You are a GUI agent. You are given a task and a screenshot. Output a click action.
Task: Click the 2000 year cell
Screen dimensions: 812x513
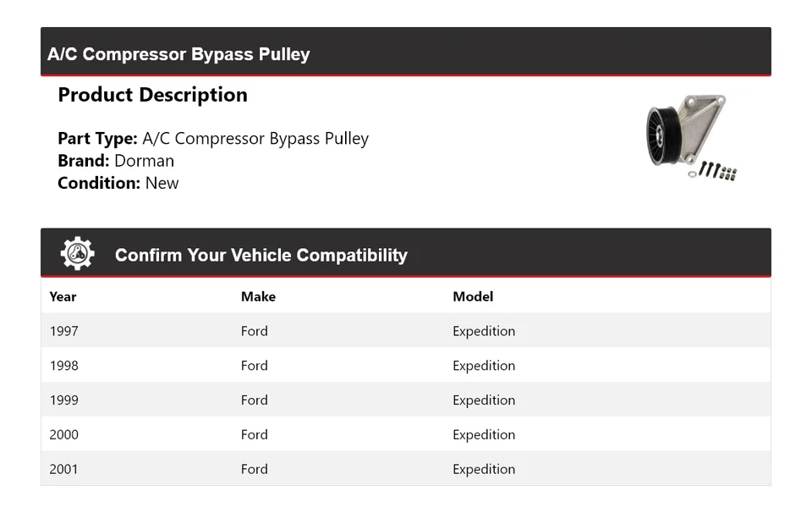coord(64,435)
